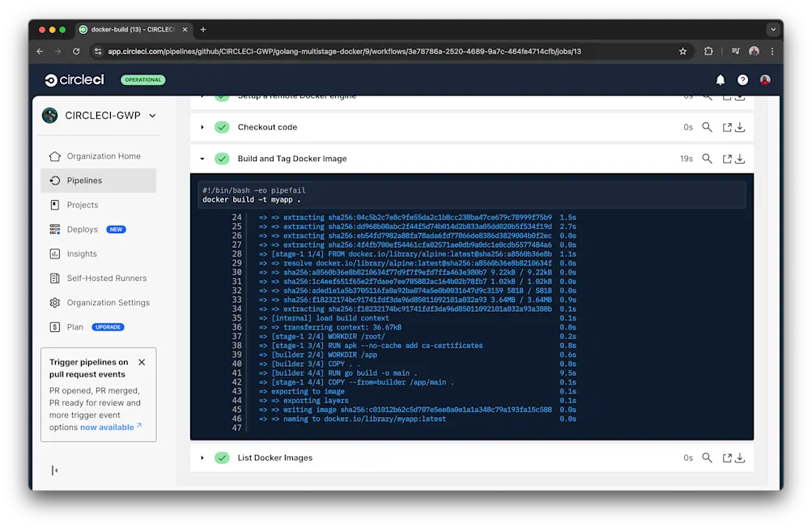Open the CIRCLECI-GWP organization switcher
This screenshot has height=528, width=812.
[x=99, y=115]
